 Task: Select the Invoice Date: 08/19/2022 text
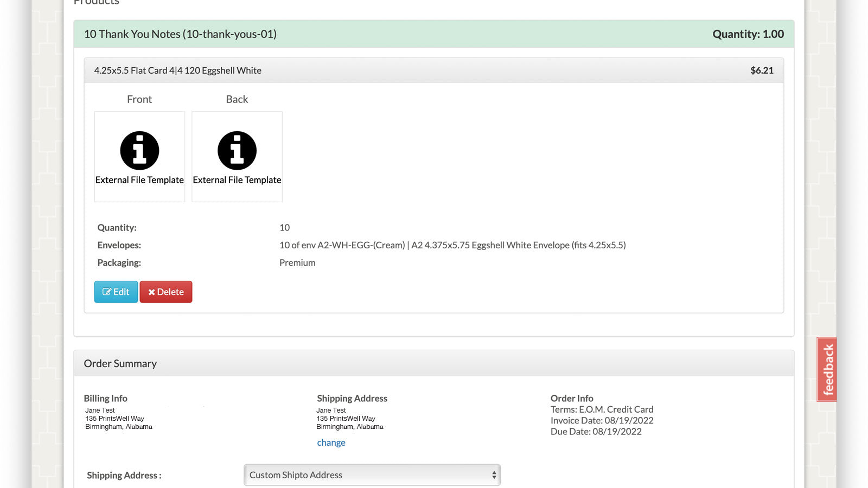[x=602, y=420]
